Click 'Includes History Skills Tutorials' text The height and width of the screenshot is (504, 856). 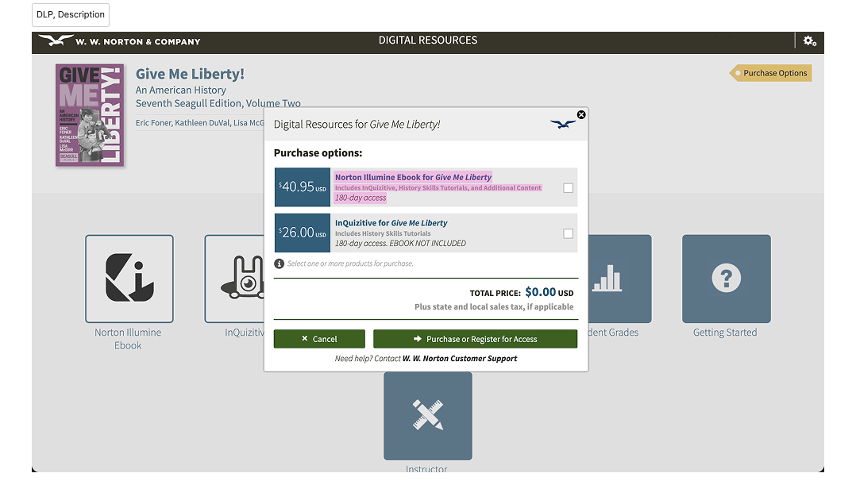(x=383, y=233)
